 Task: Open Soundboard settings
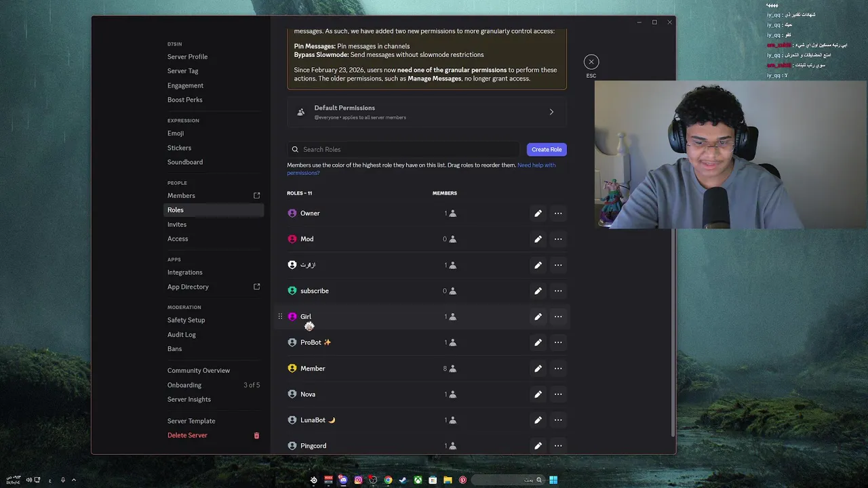tap(185, 162)
